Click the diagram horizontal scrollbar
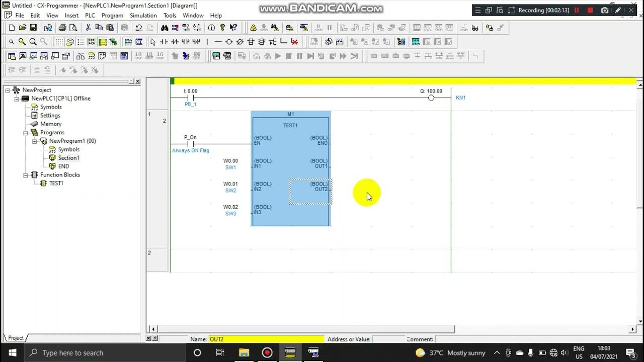 pyautogui.click(x=307, y=329)
